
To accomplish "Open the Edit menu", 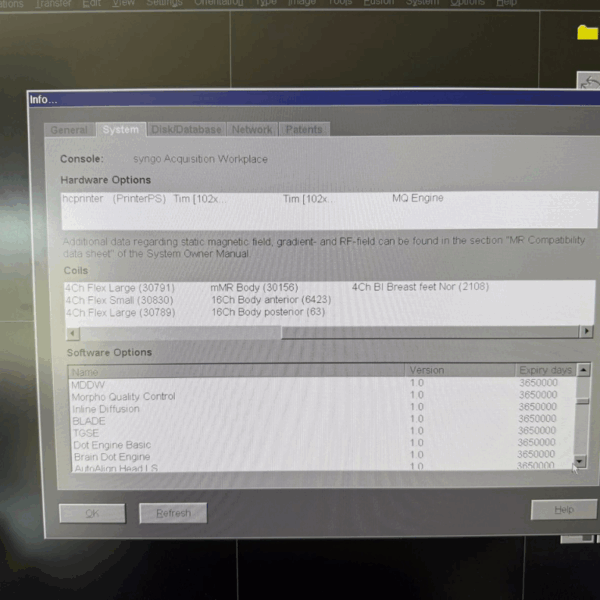I will tap(91, 3).
